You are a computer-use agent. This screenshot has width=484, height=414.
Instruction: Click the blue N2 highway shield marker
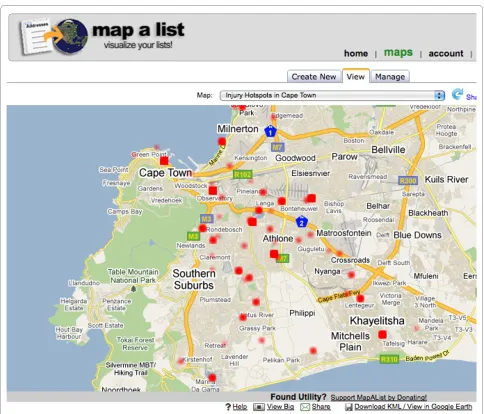point(301,222)
